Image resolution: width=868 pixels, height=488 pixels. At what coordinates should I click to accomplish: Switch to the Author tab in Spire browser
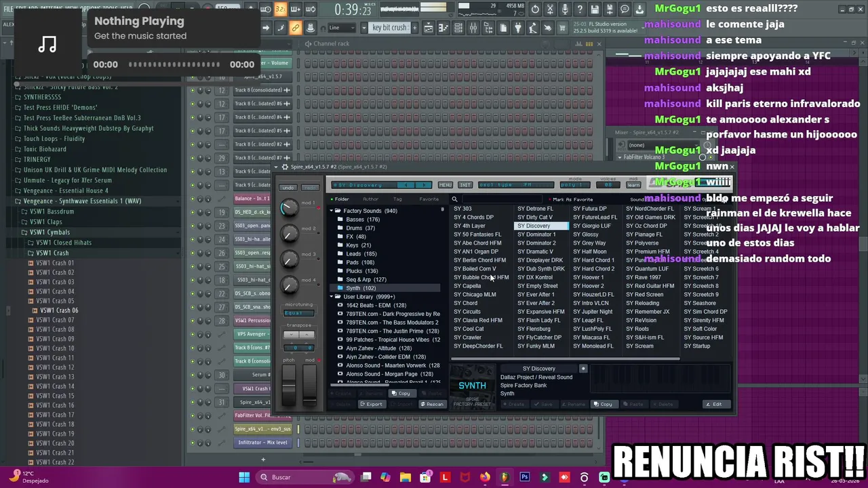(370, 199)
